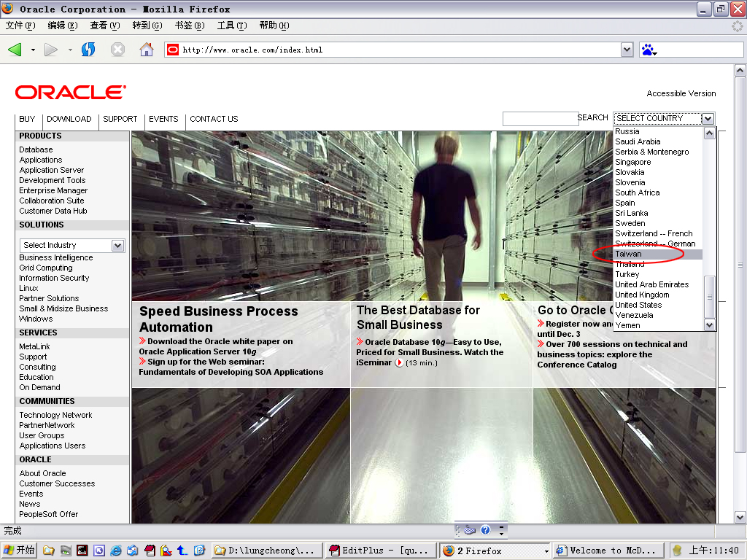Image resolution: width=747 pixels, height=560 pixels.
Task: Select Russia in the country list
Action: tap(658, 132)
